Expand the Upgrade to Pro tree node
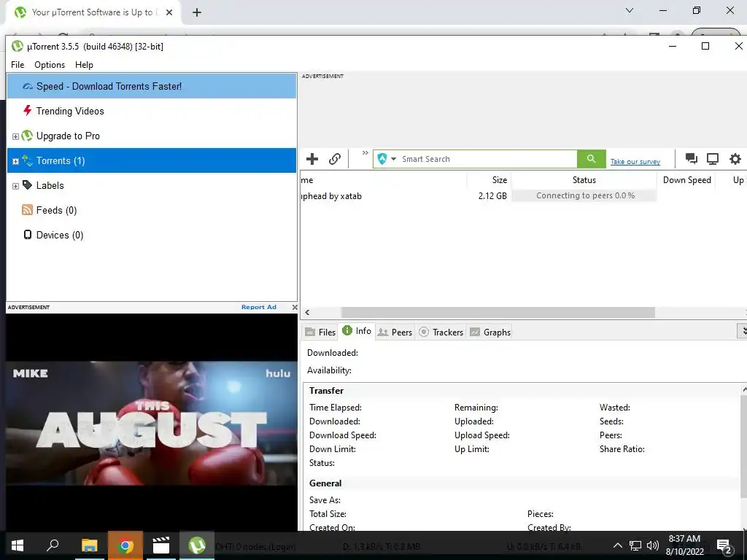Screen dimensions: 747x560 click(15, 136)
